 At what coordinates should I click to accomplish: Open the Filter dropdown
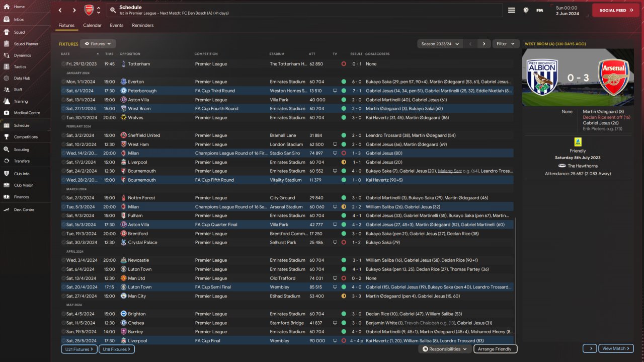point(506,44)
